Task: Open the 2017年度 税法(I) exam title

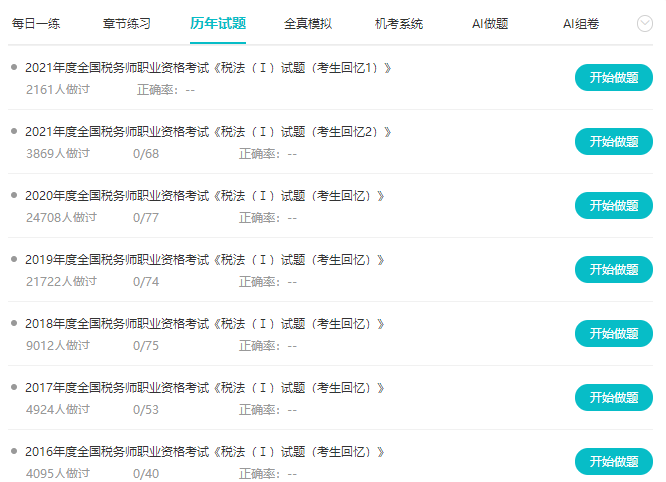Action: (205, 388)
